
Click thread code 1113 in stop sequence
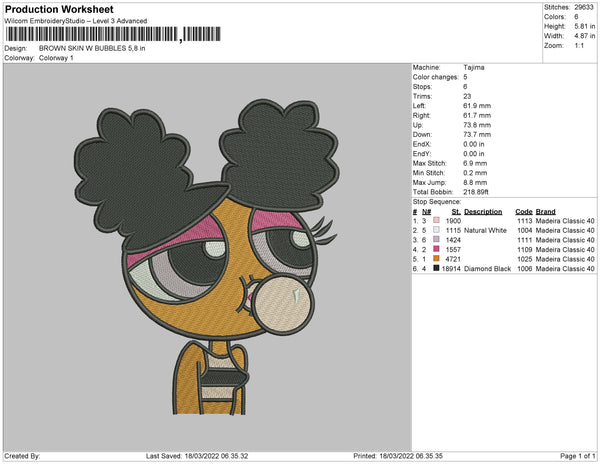[525, 221]
